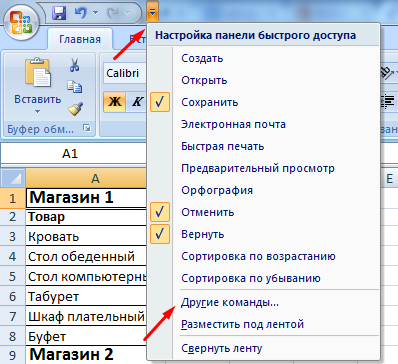Expand the Вставить dropdown arrow
Image resolution: width=398 pixels, height=364 pixels.
[x=37, y=112]
